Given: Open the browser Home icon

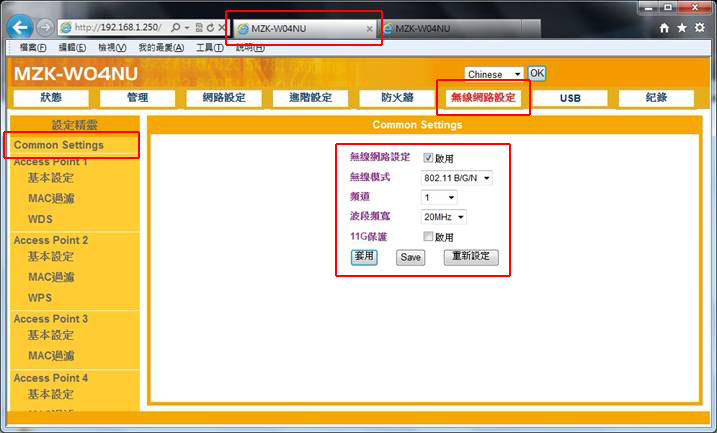Looking at the screenshot, I should pyautogui.click(x=664, y=28).
